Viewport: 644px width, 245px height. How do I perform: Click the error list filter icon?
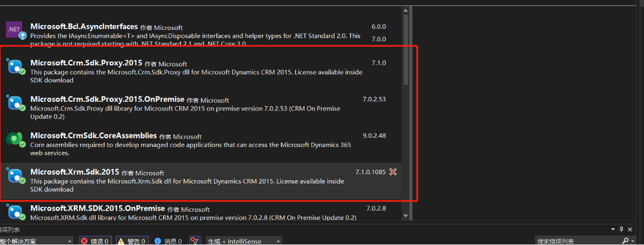(194, 241)
